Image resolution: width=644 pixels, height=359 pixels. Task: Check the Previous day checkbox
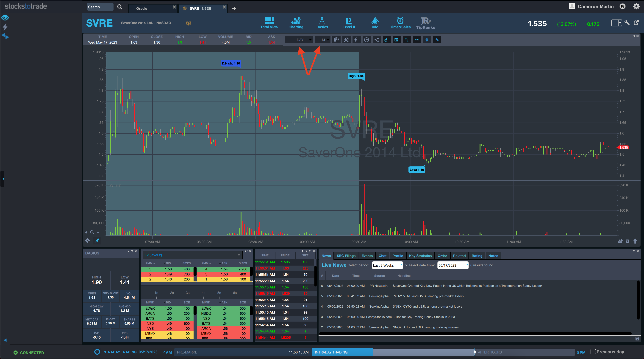click(x=593, y=352)
